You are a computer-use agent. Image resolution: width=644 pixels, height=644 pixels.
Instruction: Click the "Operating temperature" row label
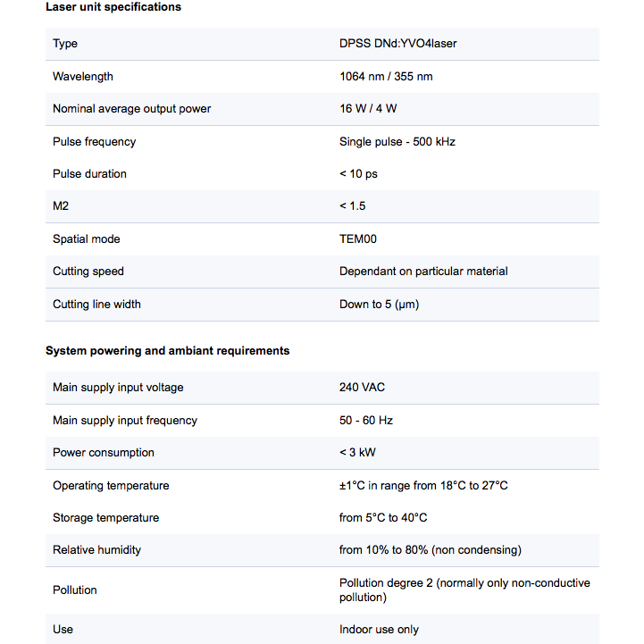pos(111,486)
